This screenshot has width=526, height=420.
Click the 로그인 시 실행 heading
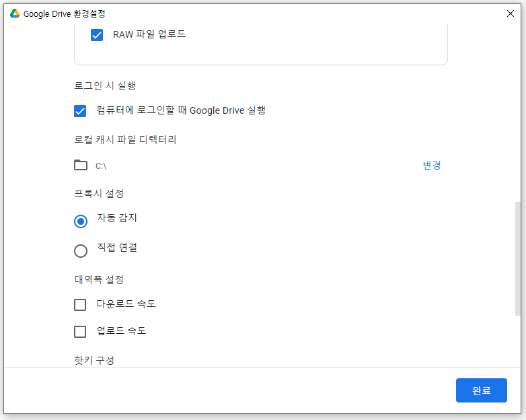pos(105,86)
